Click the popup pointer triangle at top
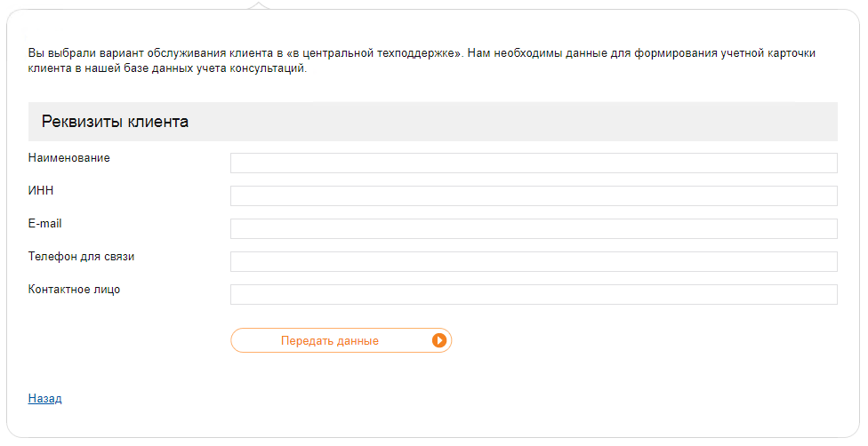Image resolution: width=868 pixels, height=446 pixels. 259,5
